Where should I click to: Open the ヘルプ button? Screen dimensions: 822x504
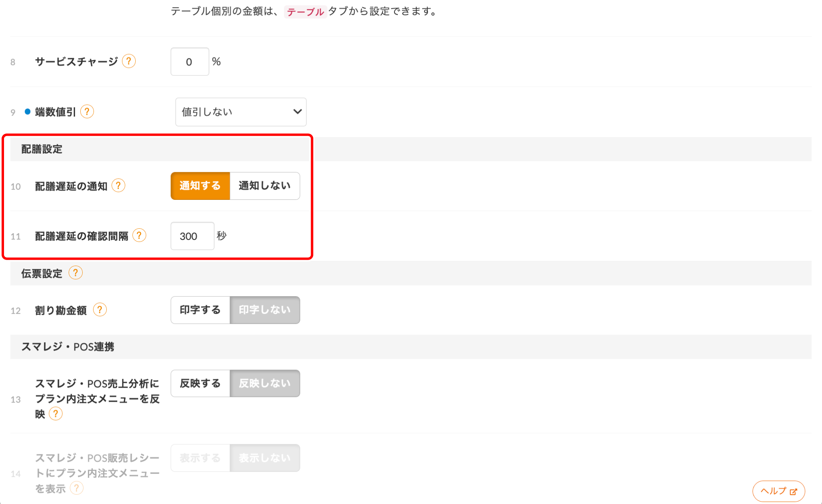[778, 491]
